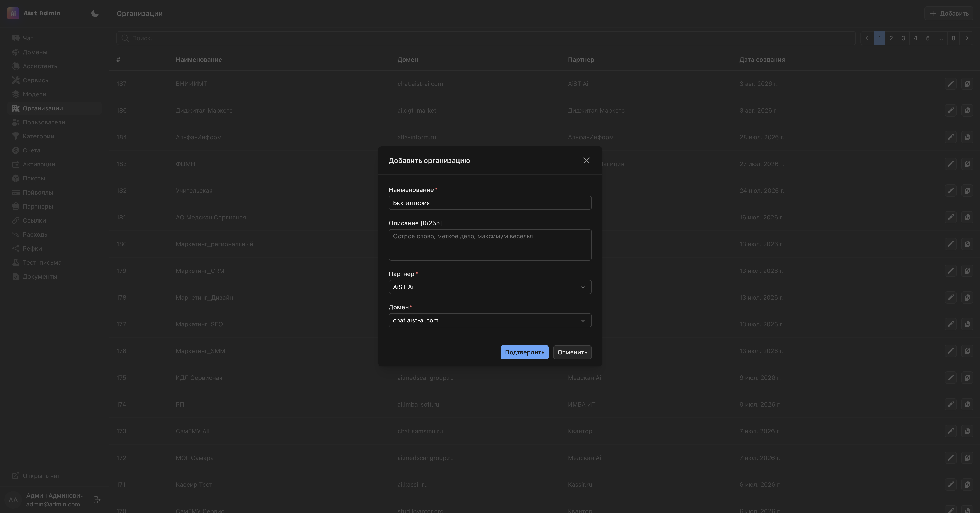Screen dimensions: 980x513
Task: Click the alfa-inform.ru domain cell
Action: coord(416,137)
